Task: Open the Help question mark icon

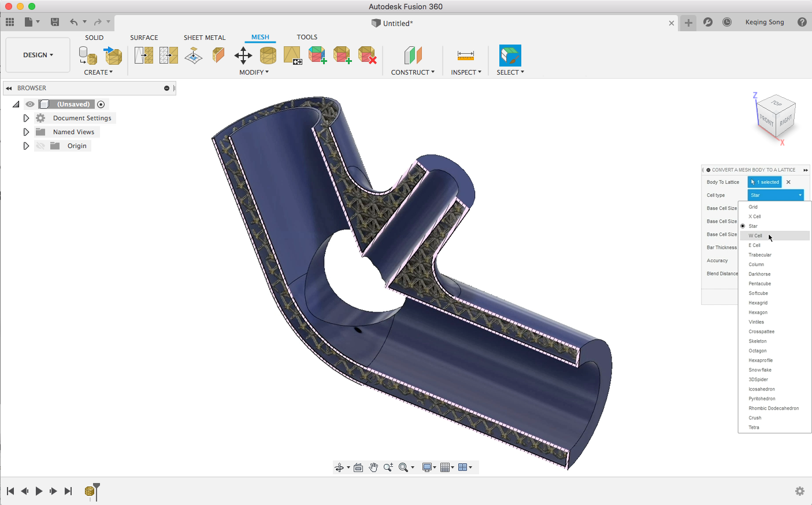Action: 802,22
